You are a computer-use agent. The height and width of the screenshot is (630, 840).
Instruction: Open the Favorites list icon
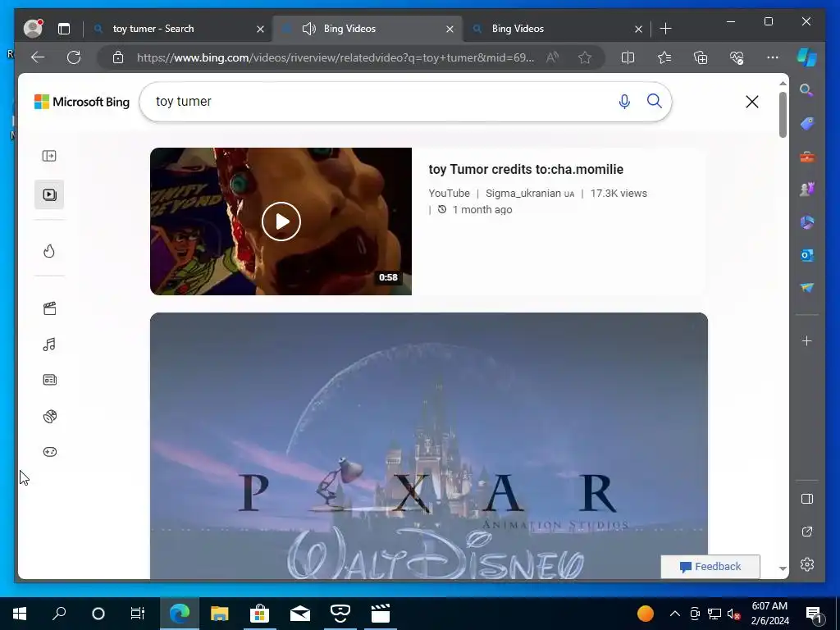[x=664, y=57]
